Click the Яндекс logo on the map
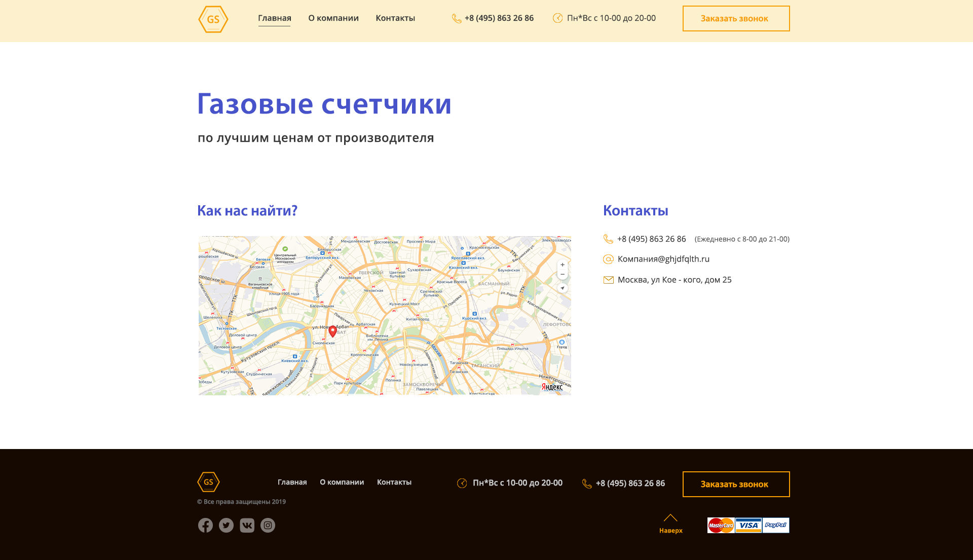Image resolution: width=973 pixels, height=560 pixels. (552, 386)
